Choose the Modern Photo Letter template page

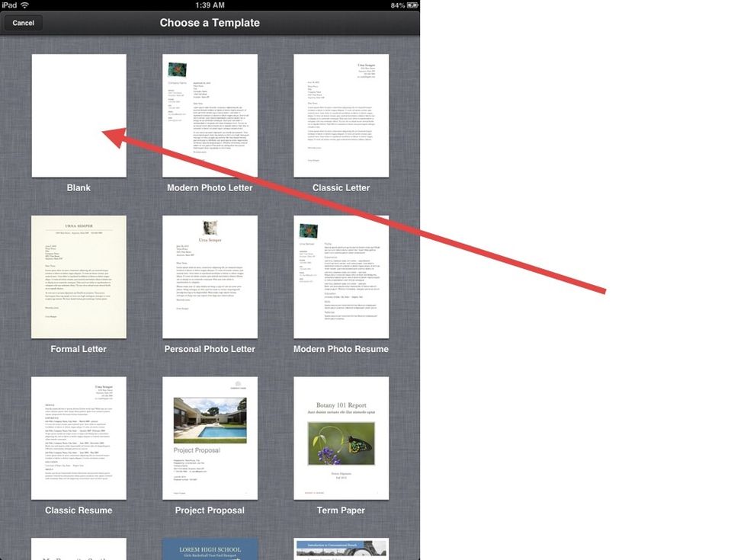210,115
